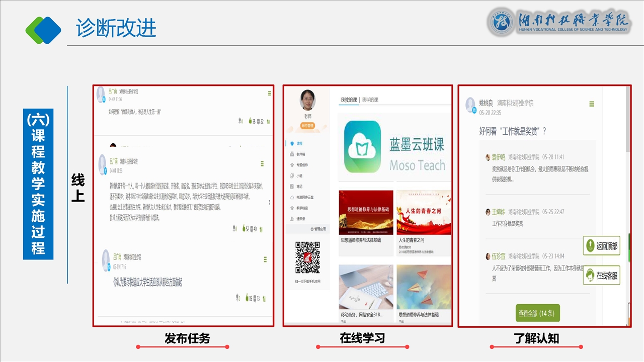Open the menu icon on the top 吕广南 post
The image size is (644, 362).
point(270,94)
